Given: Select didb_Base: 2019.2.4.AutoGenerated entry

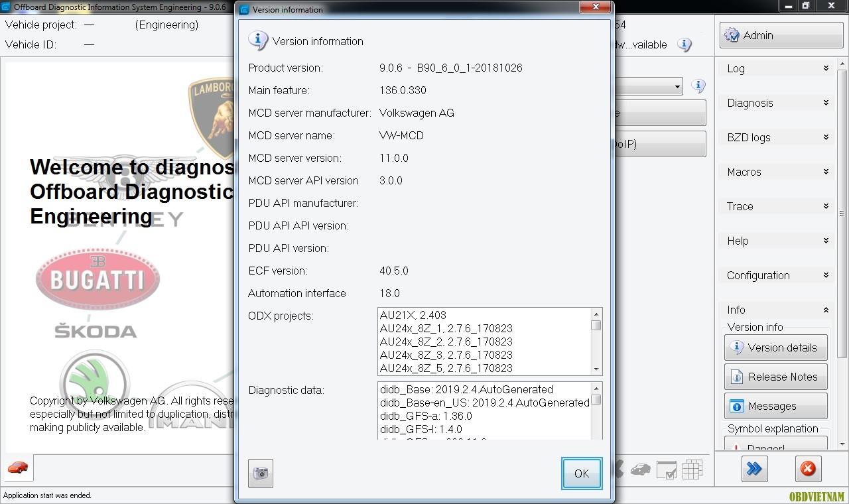Looking at the screenshot, I should tap(466, 389).
